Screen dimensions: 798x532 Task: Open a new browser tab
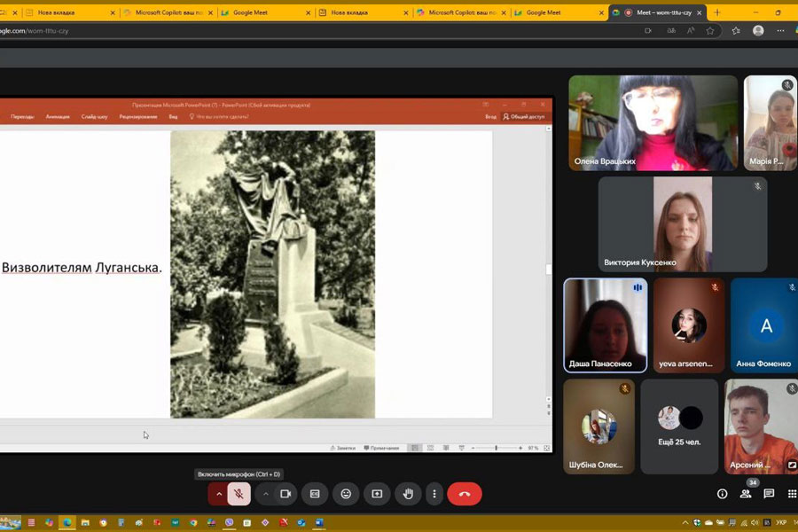[x=717, y=13]
